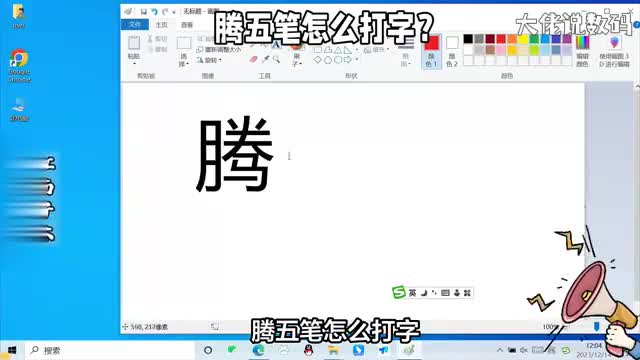The height and width of the screenshot is (360, 640).
Task: Open Google Chrome desktop shortcut
Action: point(19,66)
